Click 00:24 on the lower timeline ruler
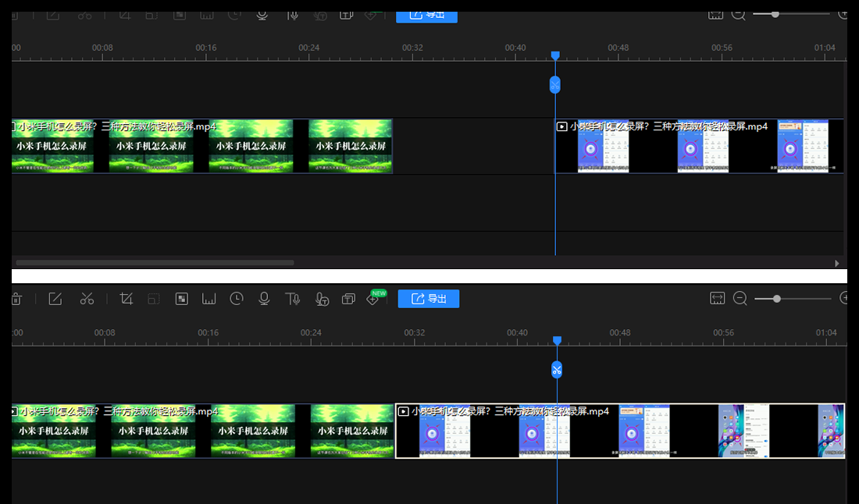The image size is (859, 504). [311, 332]
